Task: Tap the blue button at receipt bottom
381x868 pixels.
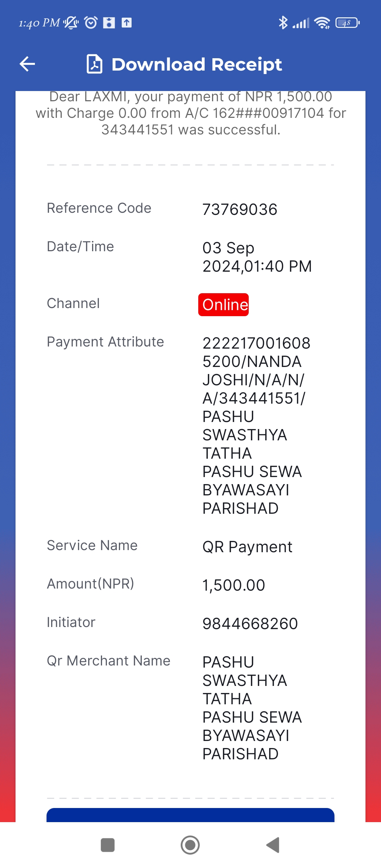Action: pos(190,815)
